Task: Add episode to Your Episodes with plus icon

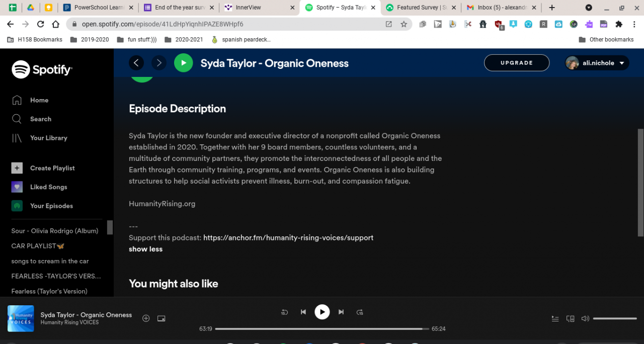Action: (x=146, y=318)
